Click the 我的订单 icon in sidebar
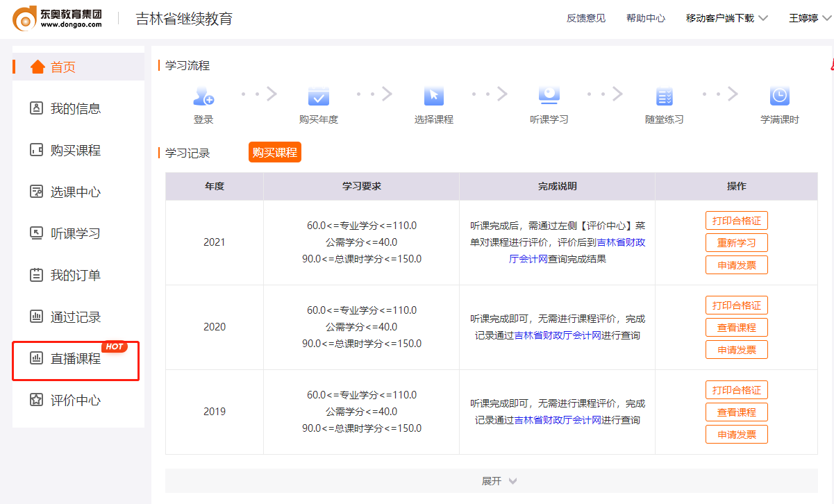The image size is (834, 504). tap(36, 275)
